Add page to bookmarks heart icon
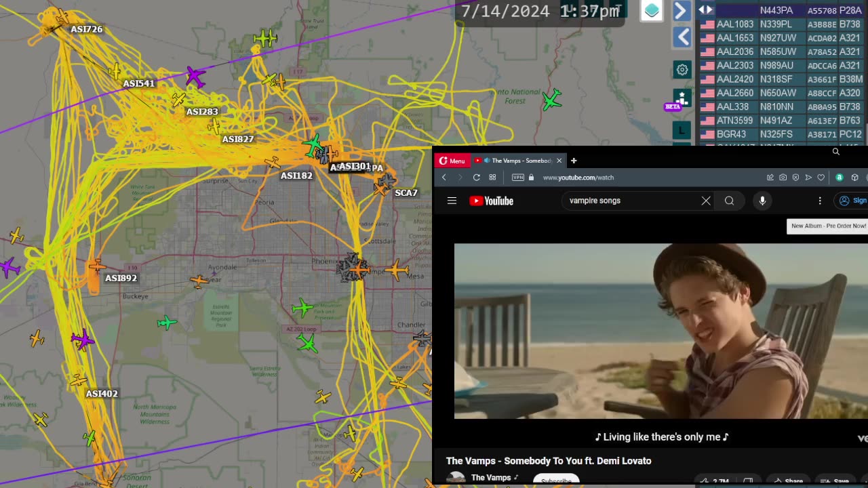The width and height of the screenshot is (868, 488). point(821,178)
